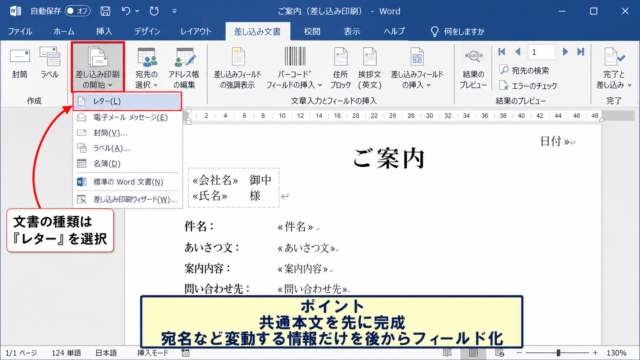Switch to the Review (校閲) tab
640x360 pixels.
(312, 31)
